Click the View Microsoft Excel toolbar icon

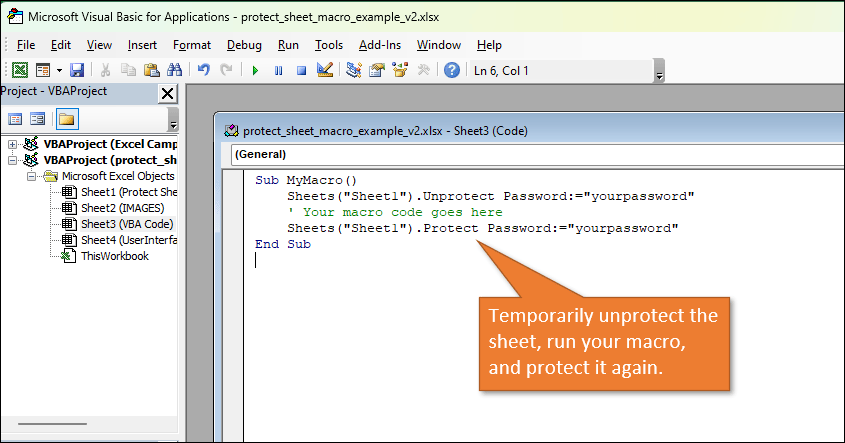19,70
